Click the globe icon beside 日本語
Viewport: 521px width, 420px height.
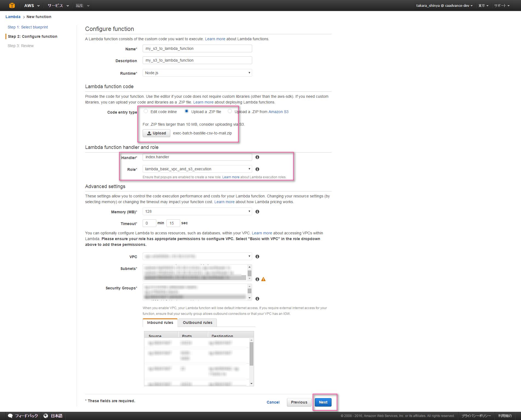pos(45,415)
